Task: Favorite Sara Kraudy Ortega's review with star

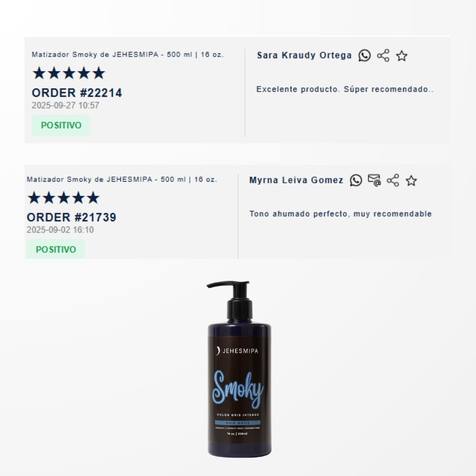Action: 402,56
